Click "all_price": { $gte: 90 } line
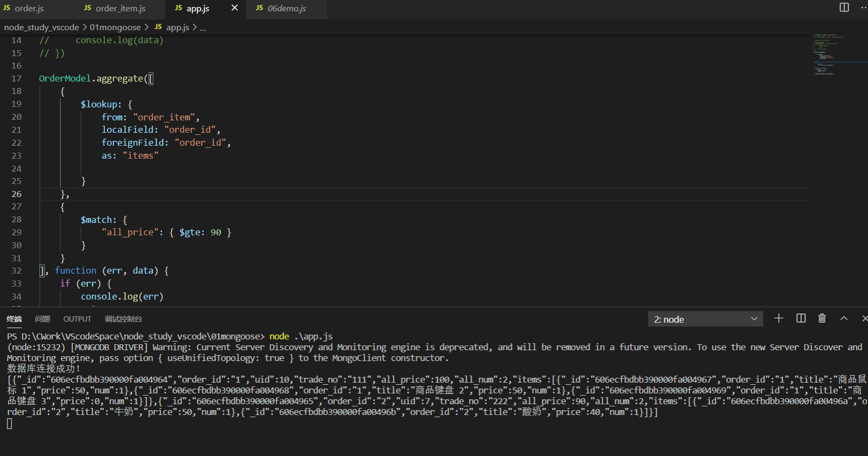The image size is (868, 456). 166,233
